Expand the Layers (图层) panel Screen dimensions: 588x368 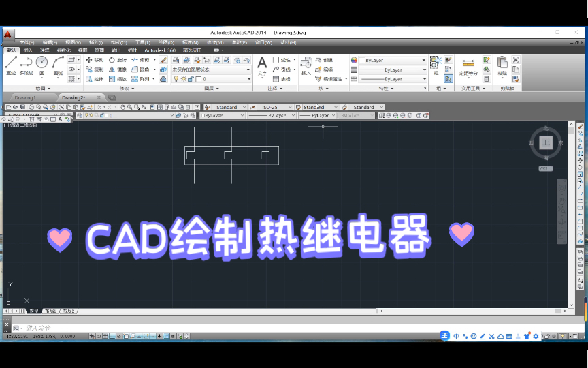(x=212, y=88)
